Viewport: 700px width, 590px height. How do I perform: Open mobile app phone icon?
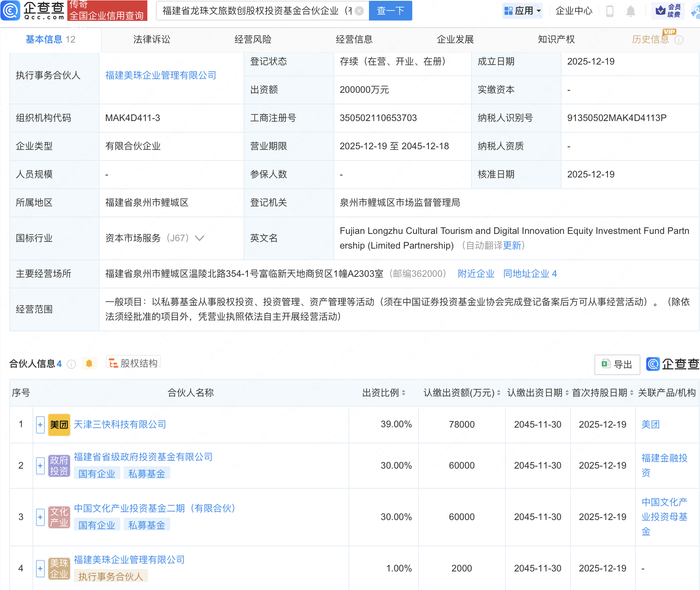(610, 11)
